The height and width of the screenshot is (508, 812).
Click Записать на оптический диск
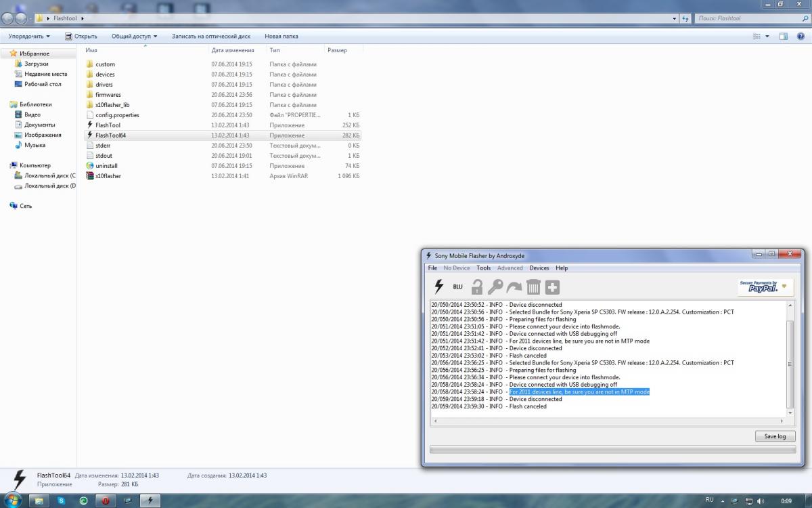(x=211, y=36)
